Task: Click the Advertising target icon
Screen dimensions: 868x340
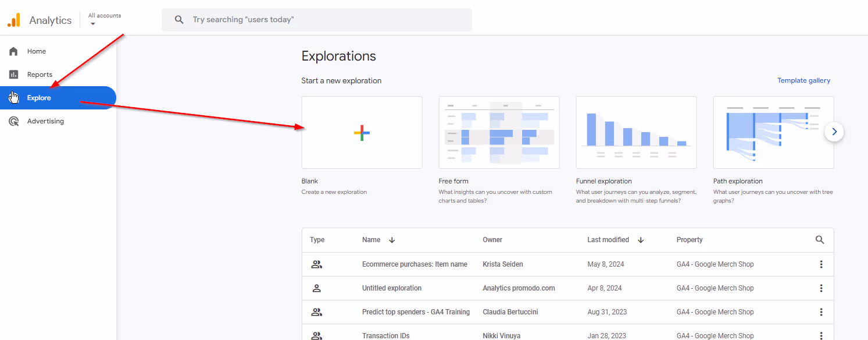Action: tap(13, 121)
